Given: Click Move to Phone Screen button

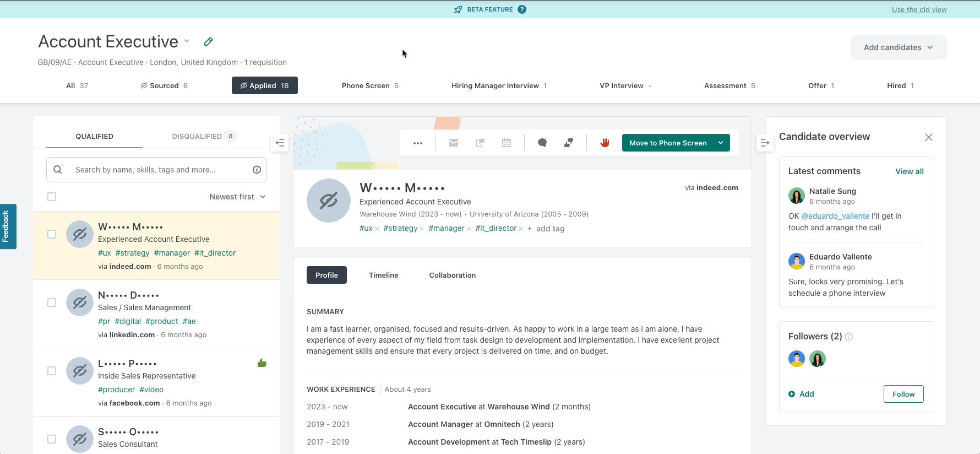Looking at the screenshot, I should (668, 143).
